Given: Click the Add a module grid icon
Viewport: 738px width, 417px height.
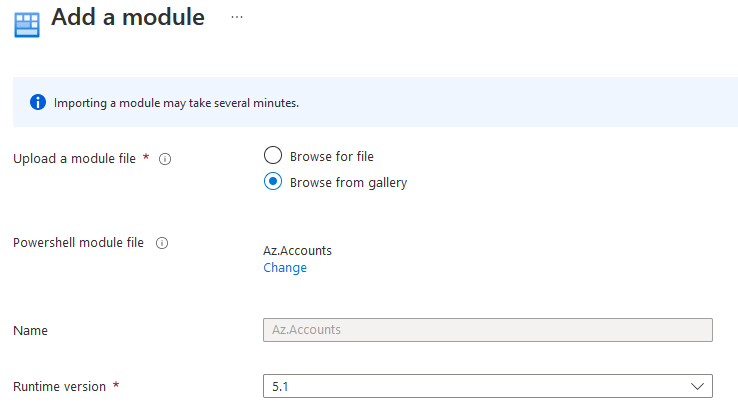Looking at the screenshot, I should [x=27, y=24].
